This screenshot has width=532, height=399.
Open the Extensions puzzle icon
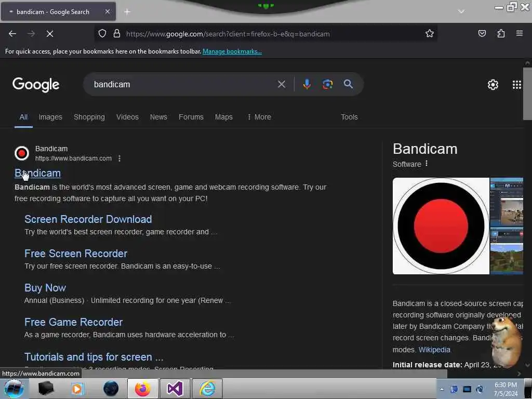point(501,34)
